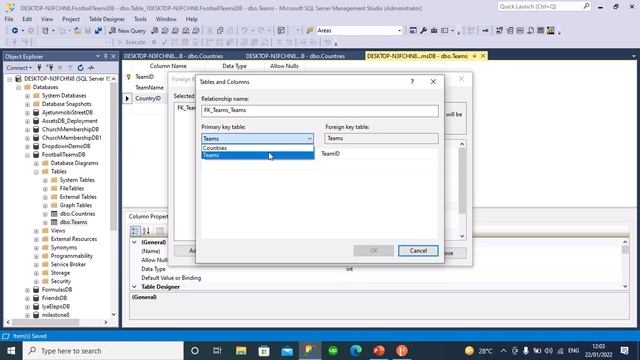Click Cancel in Tables and Columns dialog

pos(418,251)
